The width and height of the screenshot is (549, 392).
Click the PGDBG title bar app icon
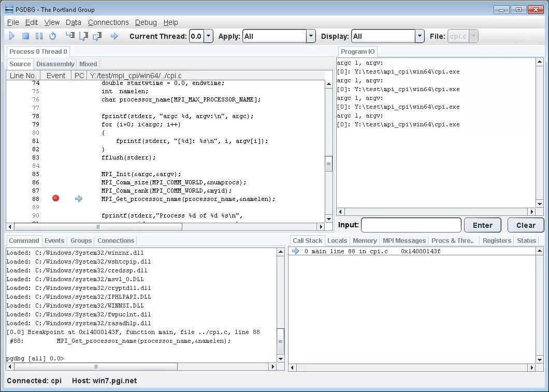[9, 9]
